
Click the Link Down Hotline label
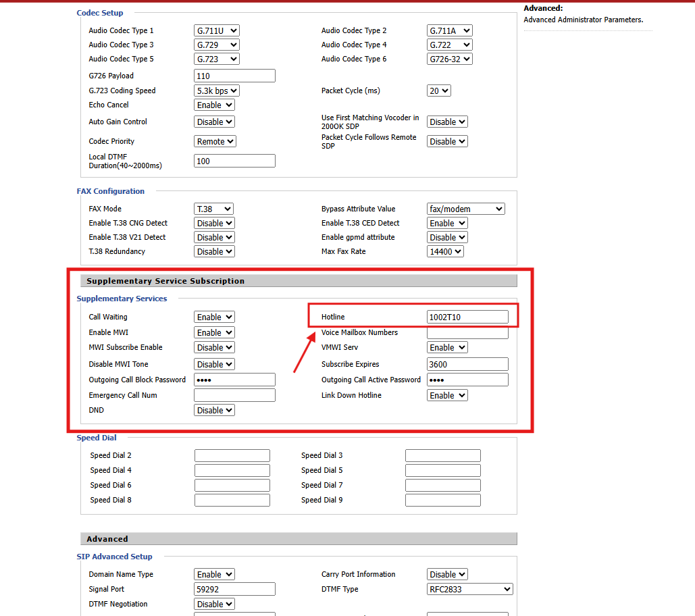(351, 395)
